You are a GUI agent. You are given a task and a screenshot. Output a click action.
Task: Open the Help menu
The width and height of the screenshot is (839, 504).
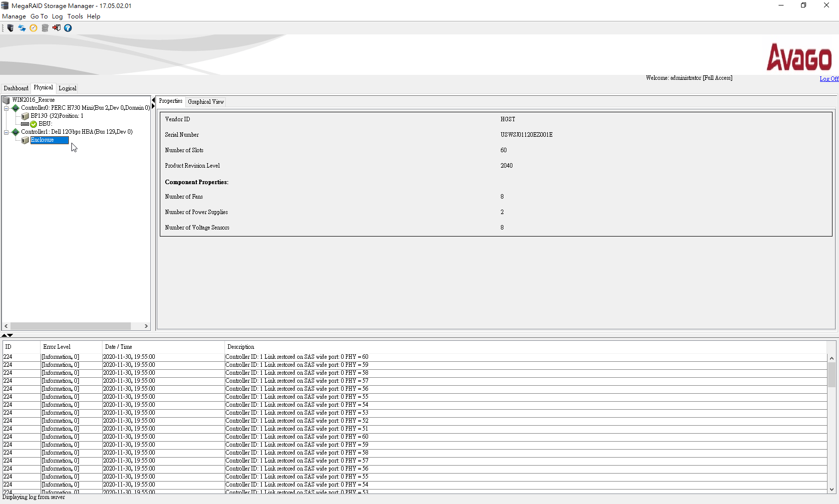pyautogui.click(x=93, y=16)
